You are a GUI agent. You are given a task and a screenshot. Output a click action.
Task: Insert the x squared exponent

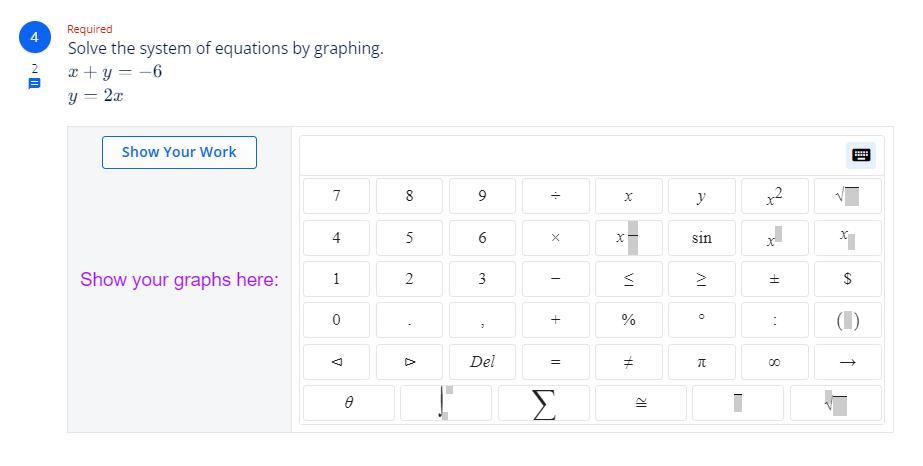pos(774,196)
